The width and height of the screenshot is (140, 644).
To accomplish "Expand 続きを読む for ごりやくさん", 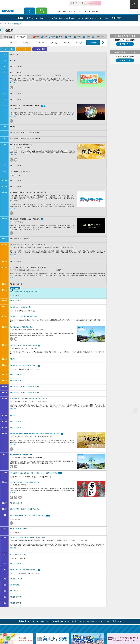I will coord(13,116).
